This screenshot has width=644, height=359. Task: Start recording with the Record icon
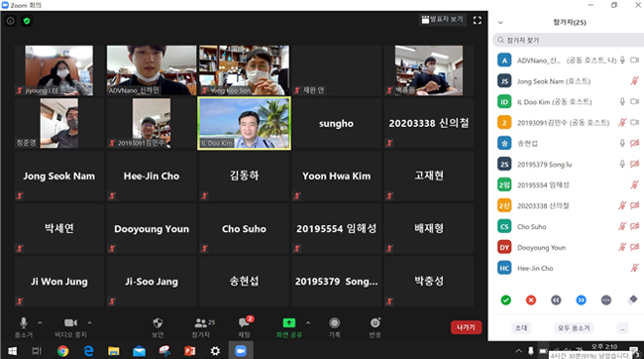tap(334, 323)
